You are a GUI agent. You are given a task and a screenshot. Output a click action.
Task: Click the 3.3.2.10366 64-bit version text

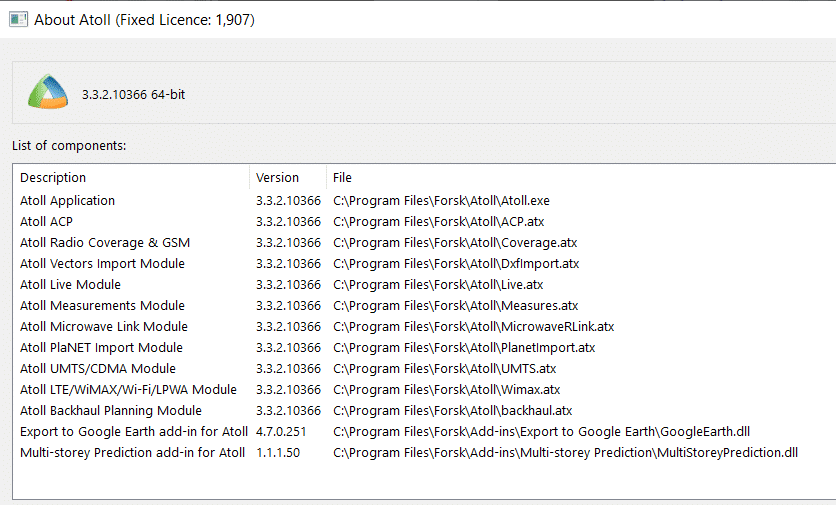pyautogui.click(x=133, y=95)
